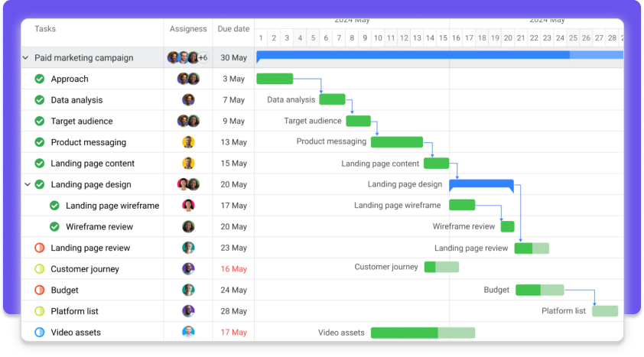Select the Product messaging Gantt bar
This screenshot has height=357, width=644.
(x=397, y=142)
